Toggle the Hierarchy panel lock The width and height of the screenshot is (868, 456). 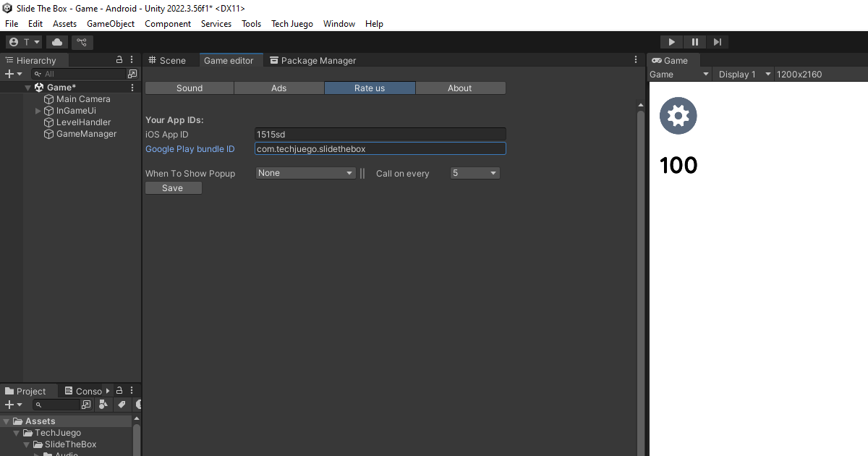pos(119,60)
